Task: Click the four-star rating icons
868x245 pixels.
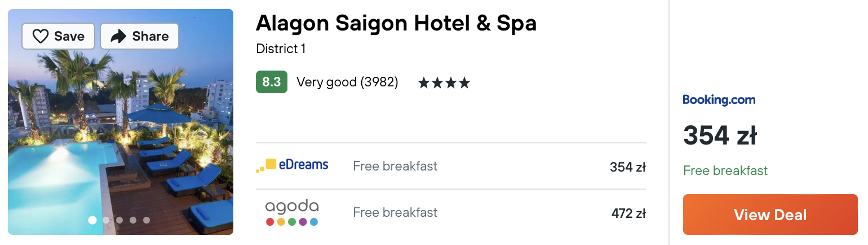Action: (444, 83)
